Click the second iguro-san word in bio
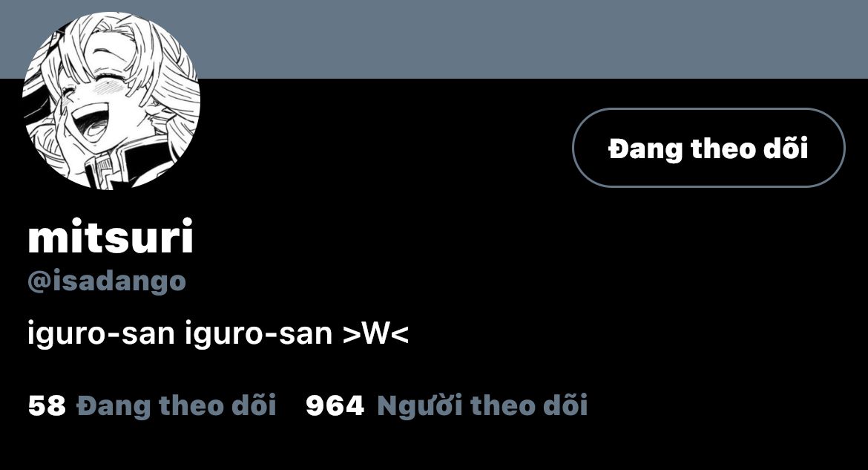Image resolution: width=868 pixels, height=470 pixels. [x=258, y=333]
